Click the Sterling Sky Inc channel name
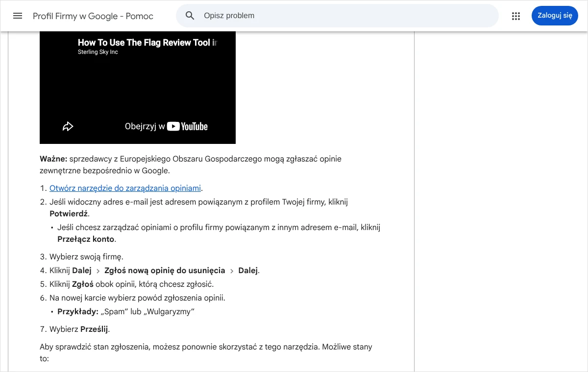The width and height of the screenshot is (588, 372). pos(98,52)
